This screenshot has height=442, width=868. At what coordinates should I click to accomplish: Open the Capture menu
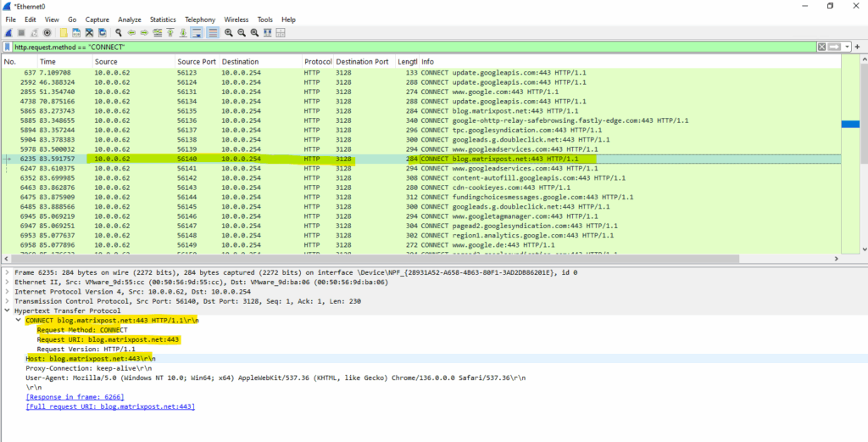(x=97, y=20)
